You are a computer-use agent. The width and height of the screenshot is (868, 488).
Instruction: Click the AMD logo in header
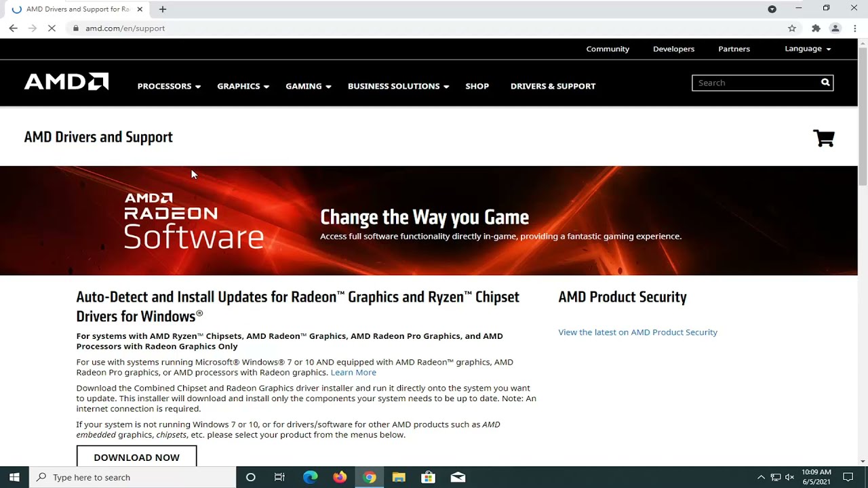[66, 82]
